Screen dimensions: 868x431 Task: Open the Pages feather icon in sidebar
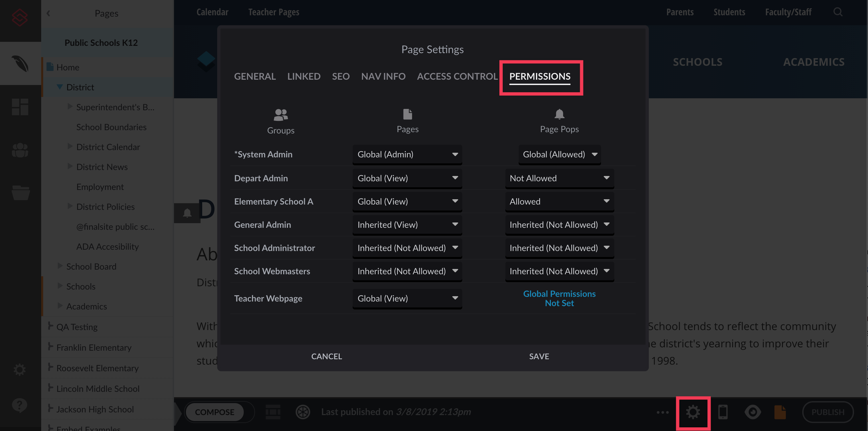coord(20,64)
